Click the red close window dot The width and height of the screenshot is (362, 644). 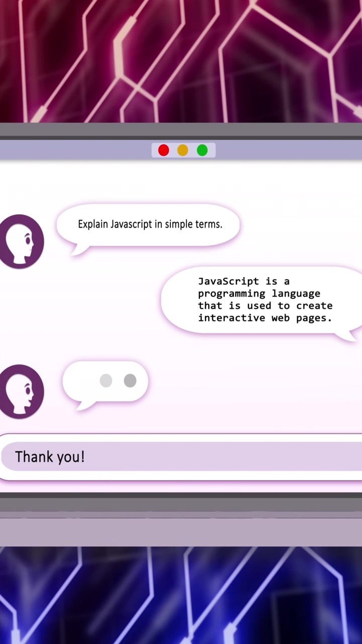(x=163, y=150)
